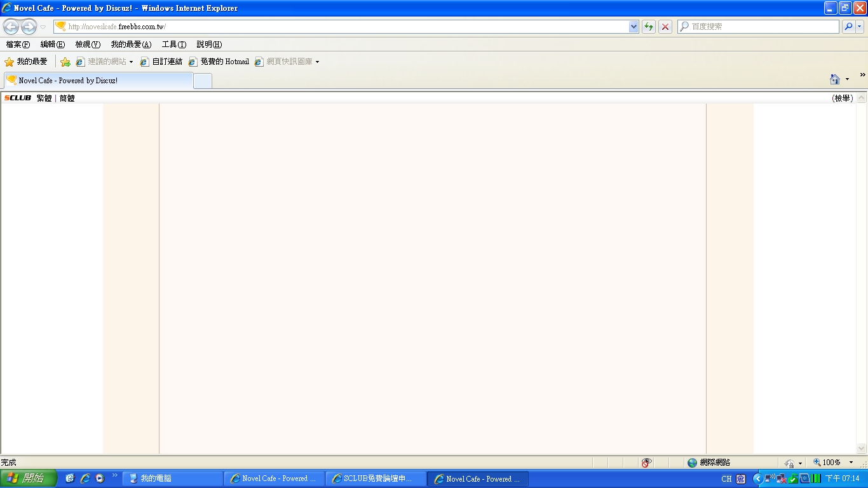Expand the address bar URL dropdown
This screenshot has width=868, height=488.
click(x=634, y=27)
